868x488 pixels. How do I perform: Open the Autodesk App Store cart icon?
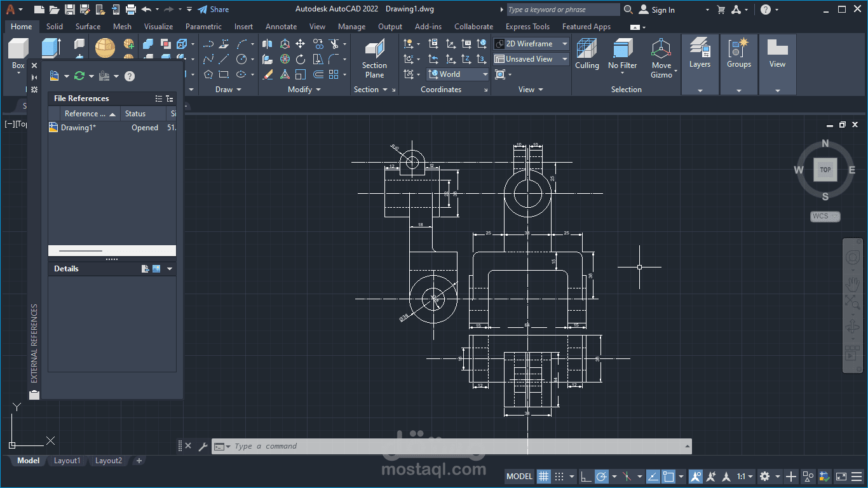[x=721, y=10]
